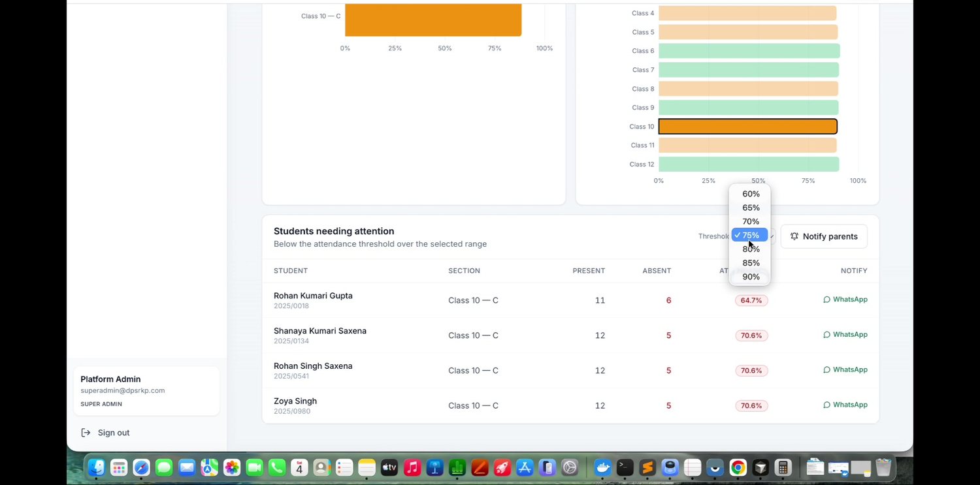The image size is (980, 485).
Task: Launch Google Chrome from the dock
Action: pos(738,467)
